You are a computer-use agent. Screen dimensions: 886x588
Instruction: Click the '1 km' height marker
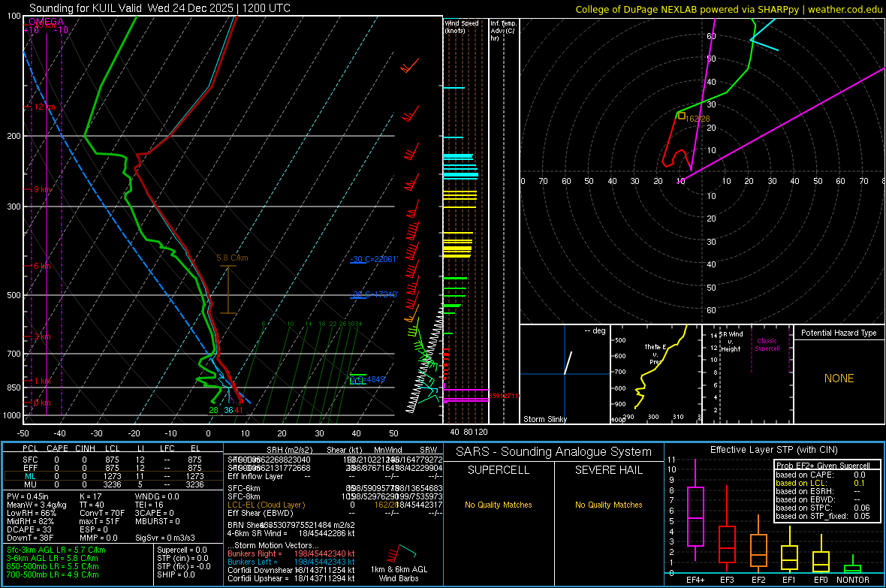pos(42,381)
